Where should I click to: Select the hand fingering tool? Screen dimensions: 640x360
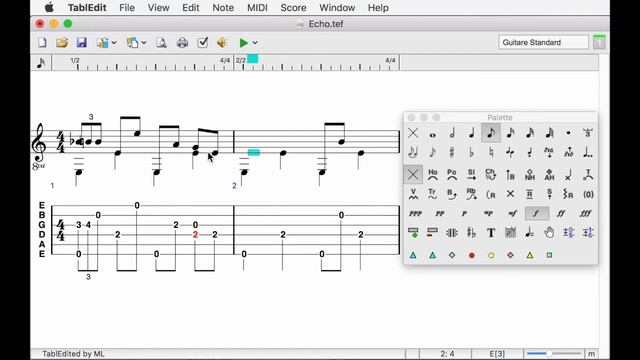click(549, 233)
